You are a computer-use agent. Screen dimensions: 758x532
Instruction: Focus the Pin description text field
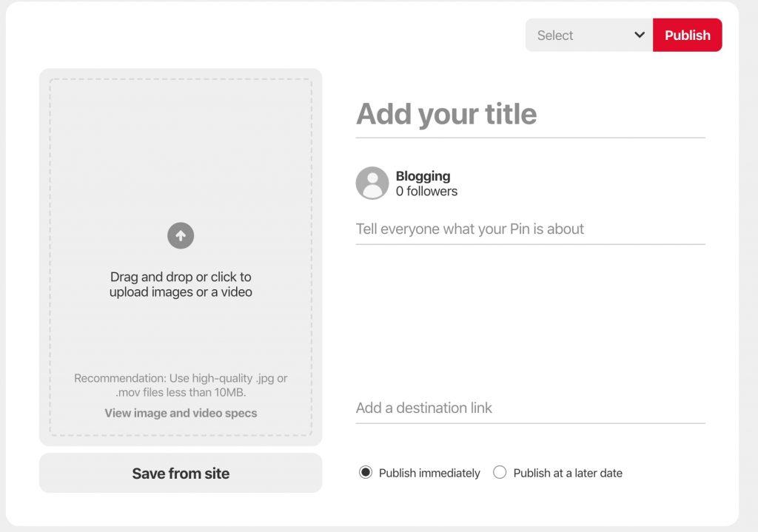(x=530, y=229)
